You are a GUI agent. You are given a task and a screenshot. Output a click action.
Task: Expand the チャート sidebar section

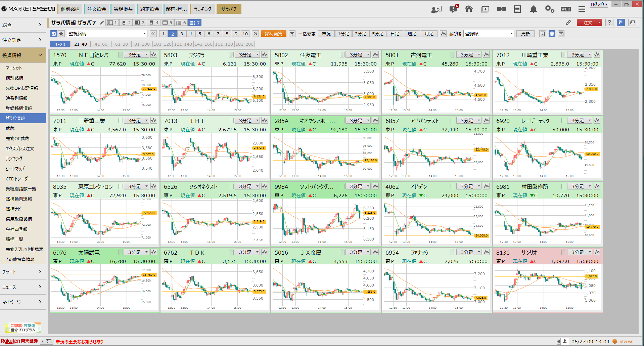[x=23, y=272]
